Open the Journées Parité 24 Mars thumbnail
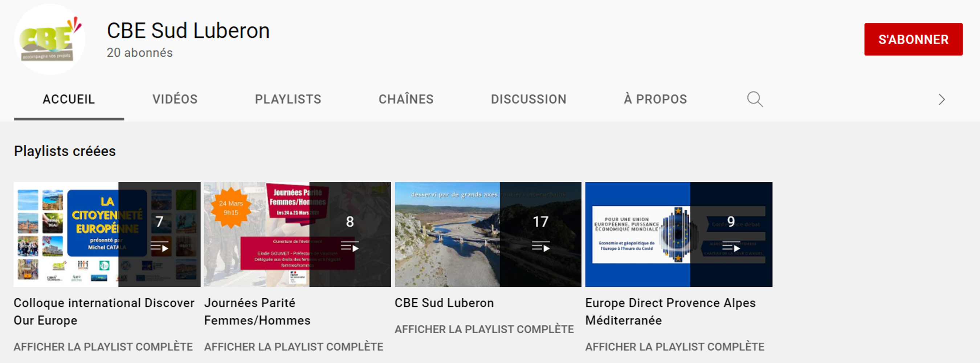Image resolution: width=980 pixels, height=363 pixels. tap(298, 234)
